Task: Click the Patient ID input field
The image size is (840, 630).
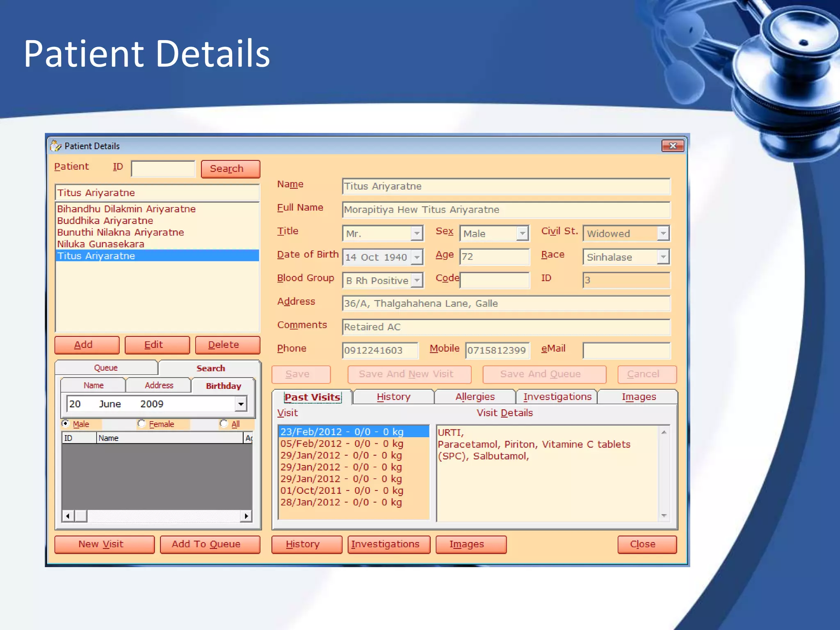Action: [x=163, y=169]
